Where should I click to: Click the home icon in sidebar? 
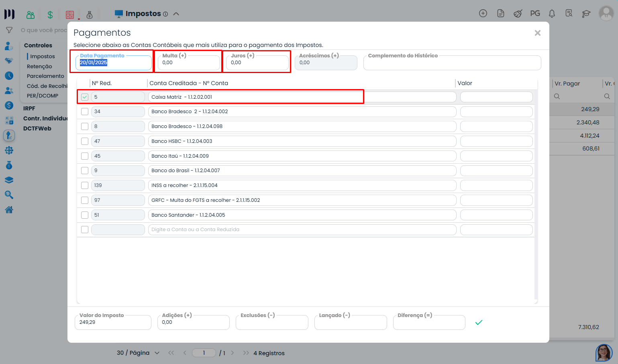pyautogui.click(x=9, y=209)
